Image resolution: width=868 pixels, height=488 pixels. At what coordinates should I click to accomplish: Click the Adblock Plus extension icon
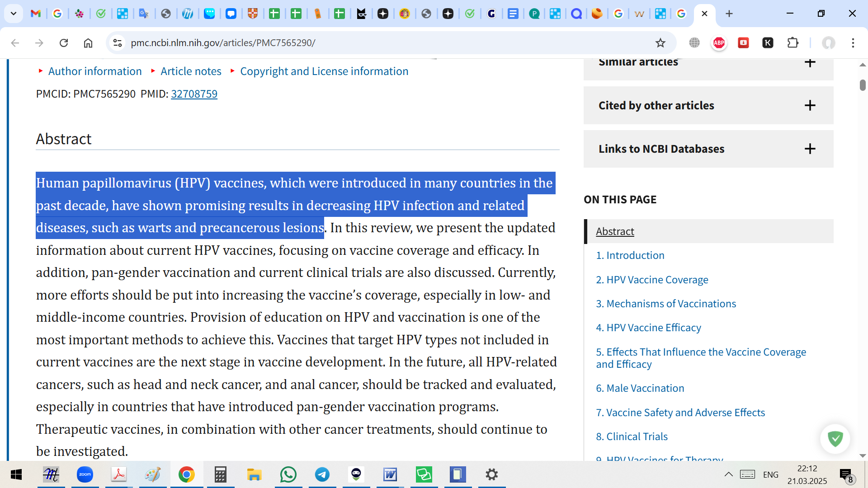tap(719, 43)
